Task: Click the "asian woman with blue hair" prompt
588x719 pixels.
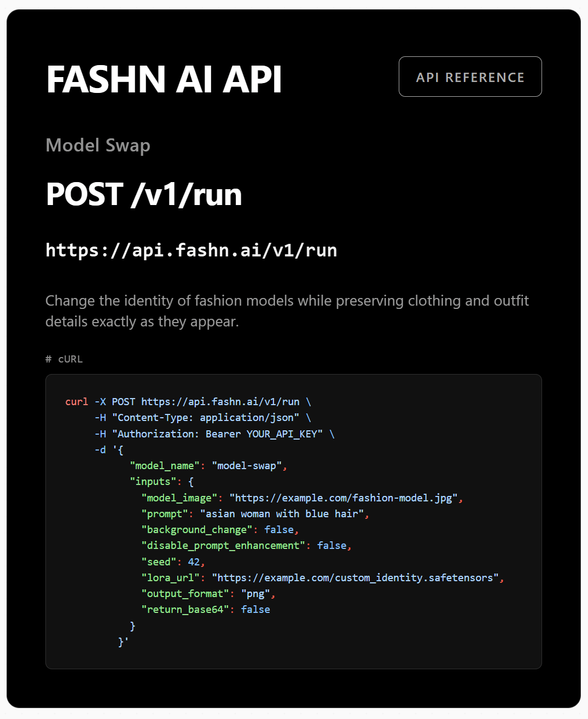Action: tap(282, 514)
